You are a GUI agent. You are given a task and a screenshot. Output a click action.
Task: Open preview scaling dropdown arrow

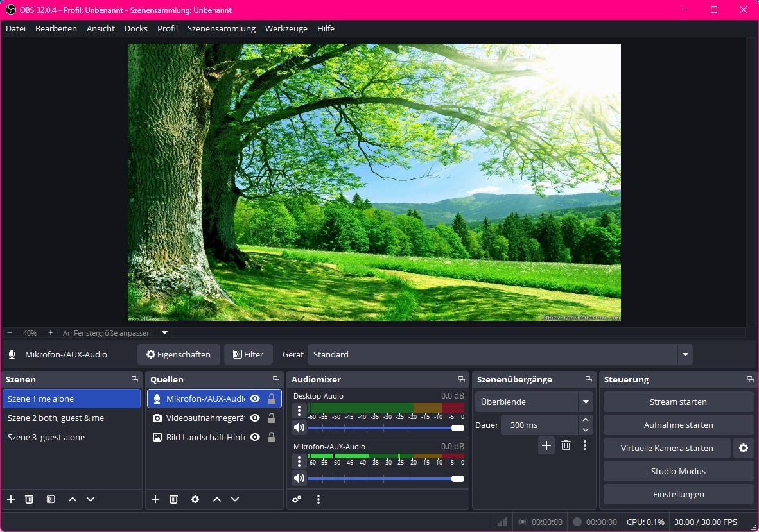[164, 333]
